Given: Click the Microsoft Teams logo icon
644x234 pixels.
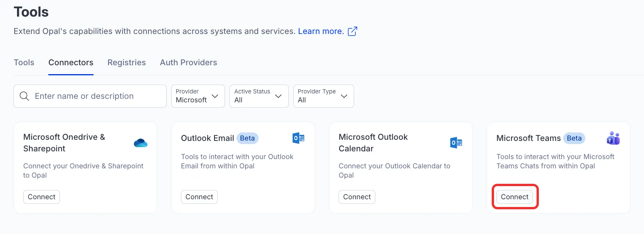Looking at the screenshot, I should click(613, 138).
